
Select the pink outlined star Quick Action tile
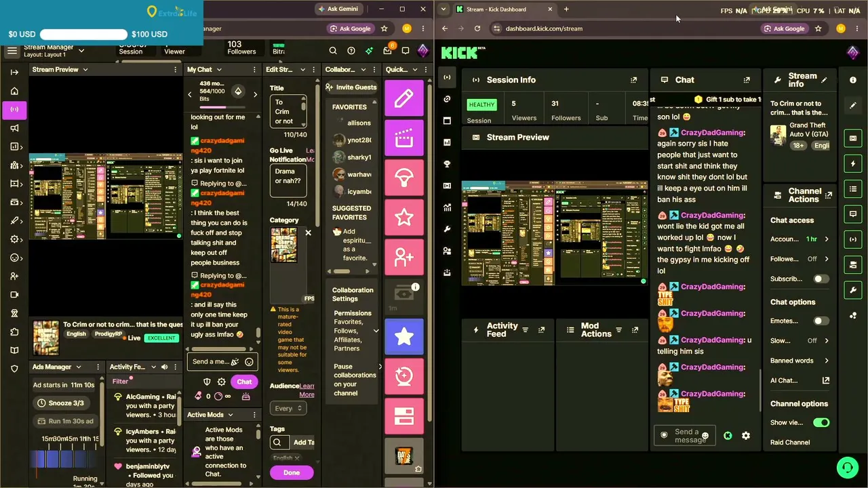tap(404, 218)
